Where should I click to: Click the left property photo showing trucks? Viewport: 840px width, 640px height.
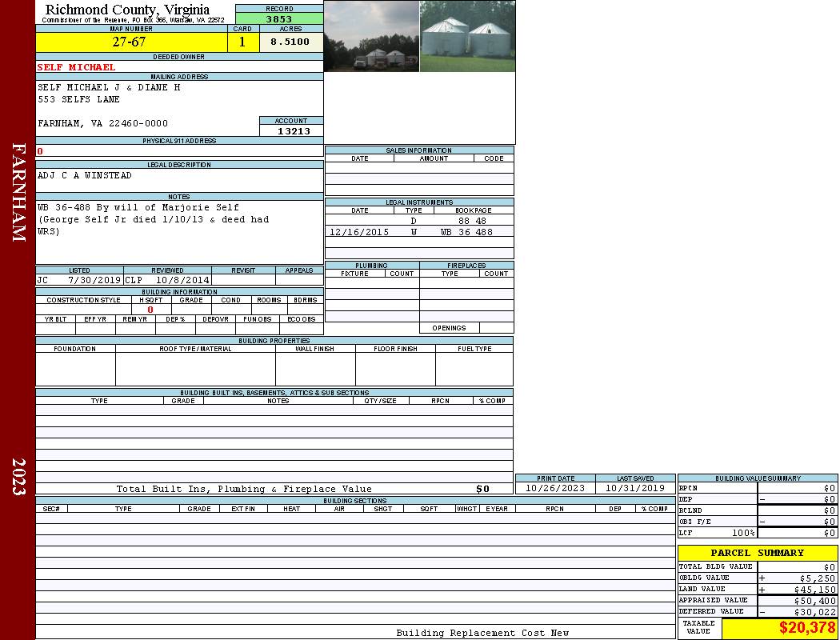[x=371, y=36]
